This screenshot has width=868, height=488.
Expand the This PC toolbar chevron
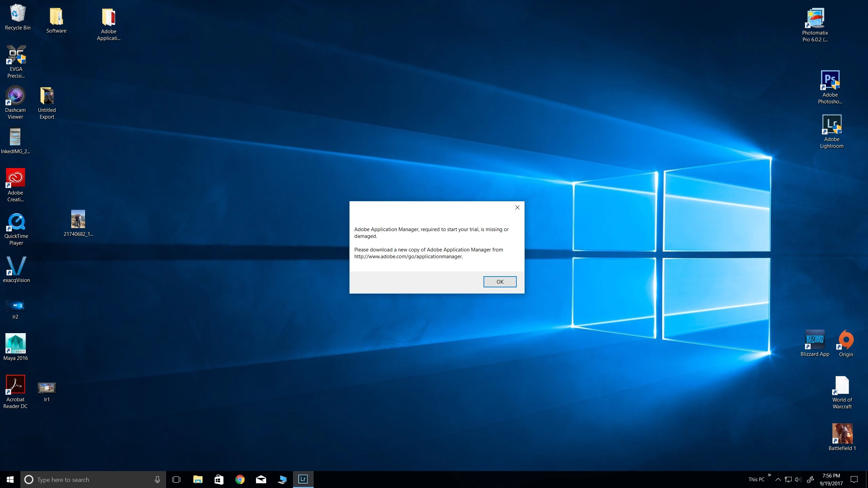[769, 475]
